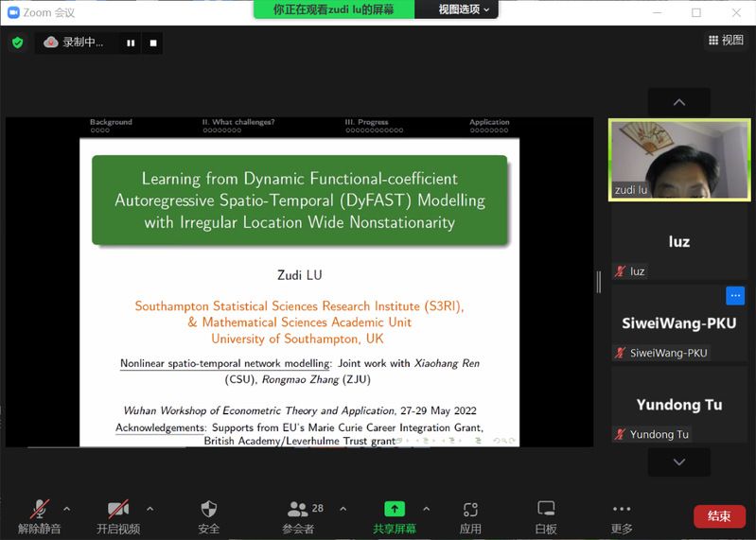The image size is (756, 540).
Task: Switch layout using View (视图) button
Action: point(726,40)
